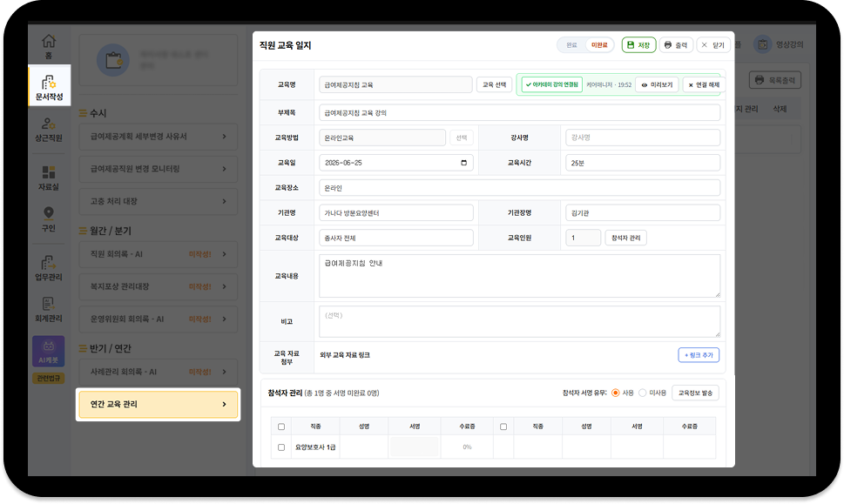
Task: Click the 교육정보 발송 button
Action: point(695,393)
